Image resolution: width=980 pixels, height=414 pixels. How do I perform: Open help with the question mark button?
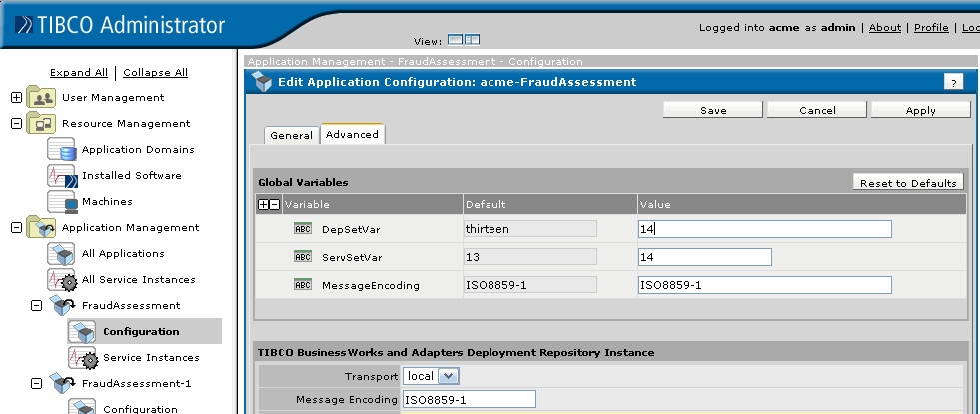pos(953,83)
